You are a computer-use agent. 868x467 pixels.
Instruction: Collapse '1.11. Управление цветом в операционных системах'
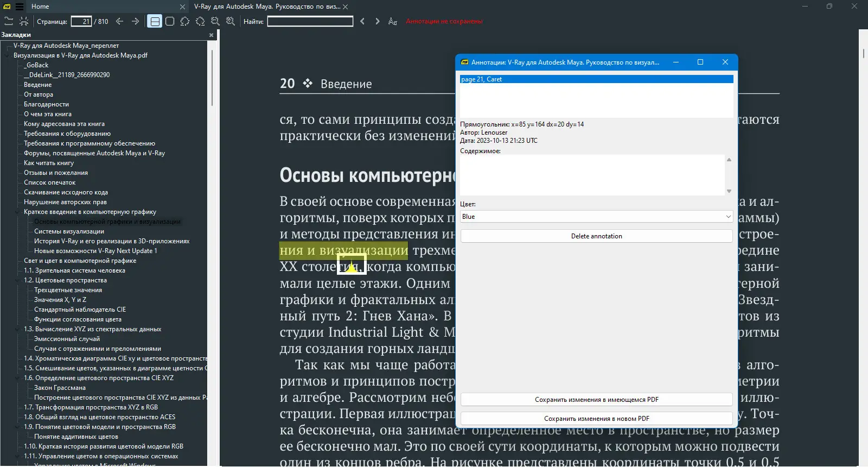18,456
